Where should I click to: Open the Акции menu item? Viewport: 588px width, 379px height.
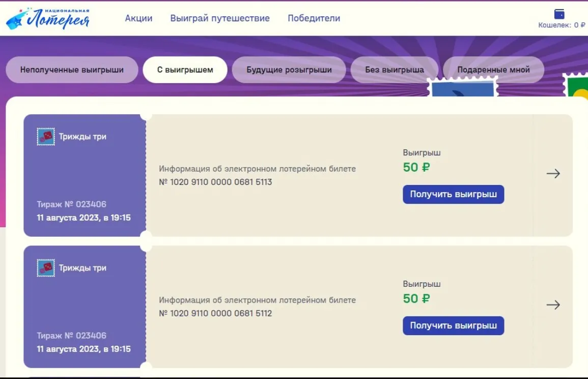tap(139, 18)
